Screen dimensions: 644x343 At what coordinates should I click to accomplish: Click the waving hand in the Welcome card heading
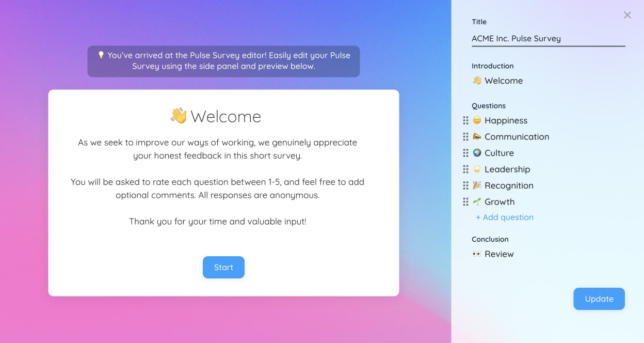[179, 116]
